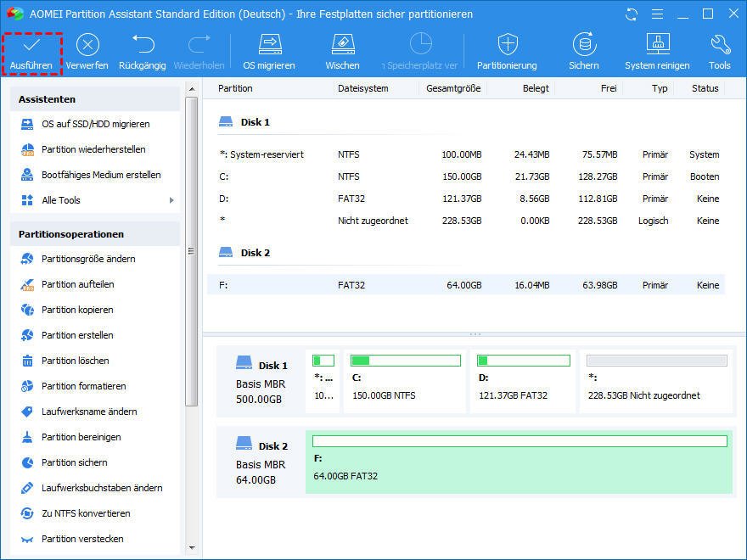Click the refresh icon in title bar
This screenshot has height=560, width=747.
pyautogui.click(x=631, y=14)
